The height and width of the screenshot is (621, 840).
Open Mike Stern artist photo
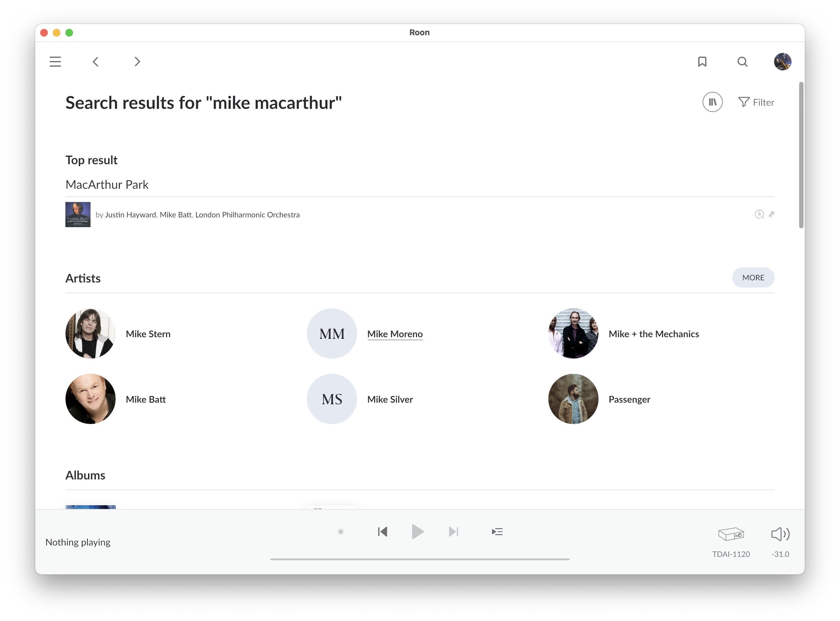pyautogui.click(x=91, y=334)
